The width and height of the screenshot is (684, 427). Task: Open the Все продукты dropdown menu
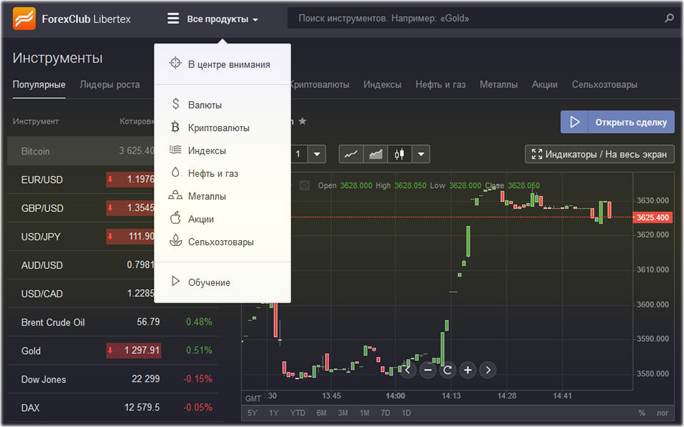[214, 19]
